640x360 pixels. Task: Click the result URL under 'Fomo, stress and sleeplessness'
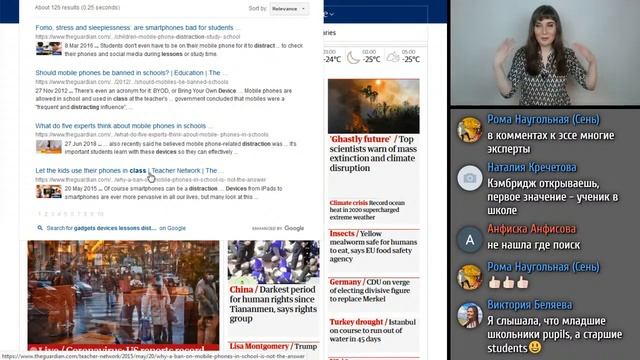[138, 37]
